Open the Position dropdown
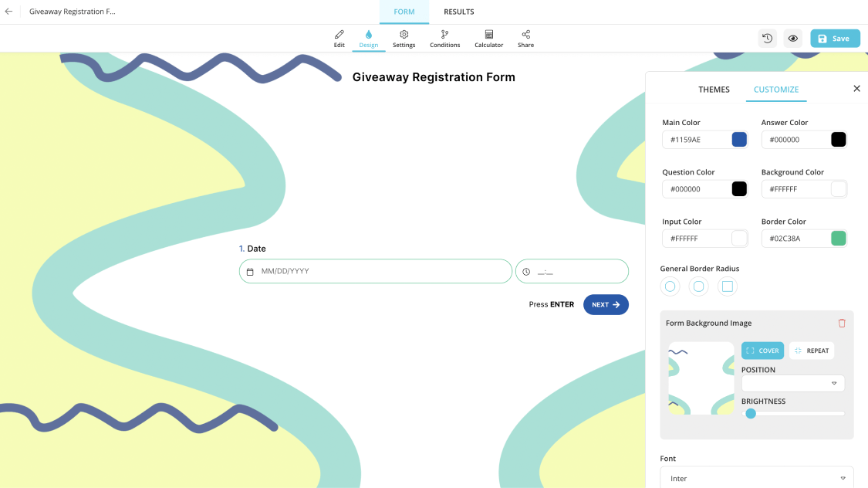 (x=792, y=383)
